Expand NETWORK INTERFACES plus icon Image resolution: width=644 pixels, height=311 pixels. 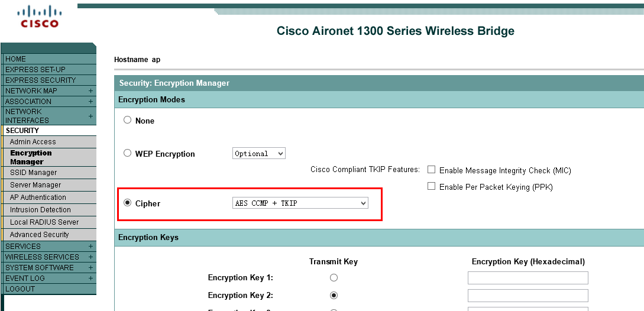point(90,116)
